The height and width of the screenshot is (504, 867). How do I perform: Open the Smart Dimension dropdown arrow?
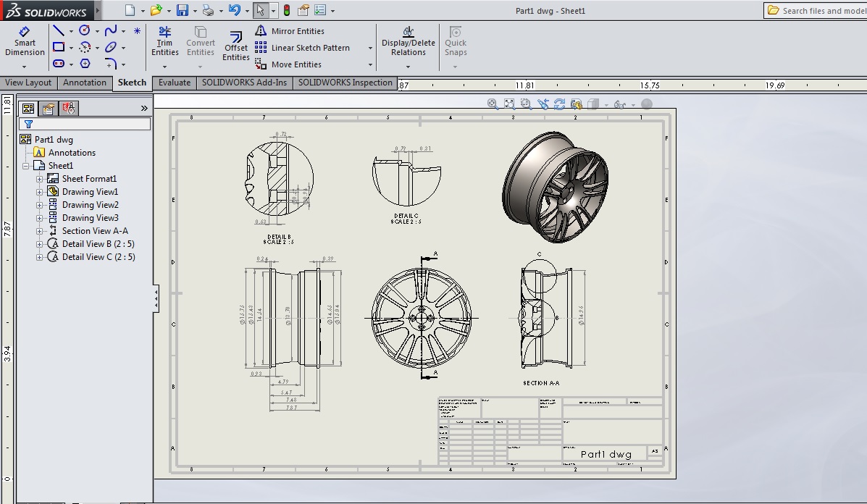(25, 67)
